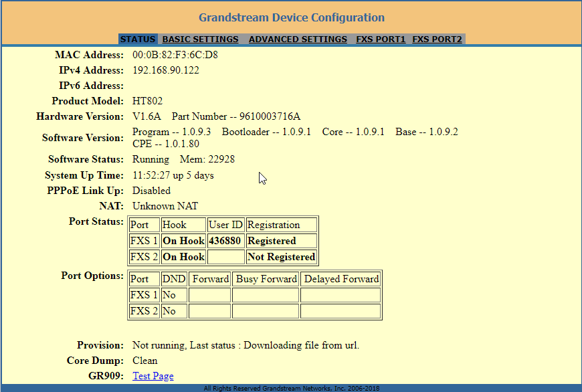Click the DND No cell for FXS 2
This screenshot has height=392, width=582.
tap(174, 310)
